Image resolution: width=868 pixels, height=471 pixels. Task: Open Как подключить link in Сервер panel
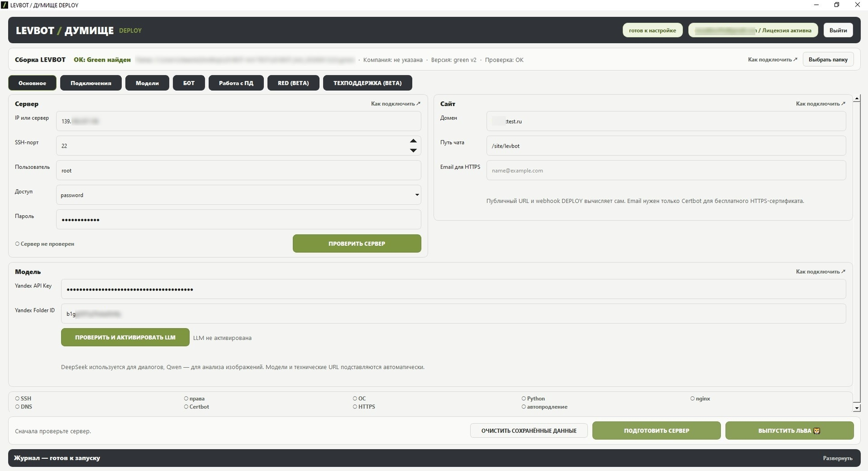point(396,104)
